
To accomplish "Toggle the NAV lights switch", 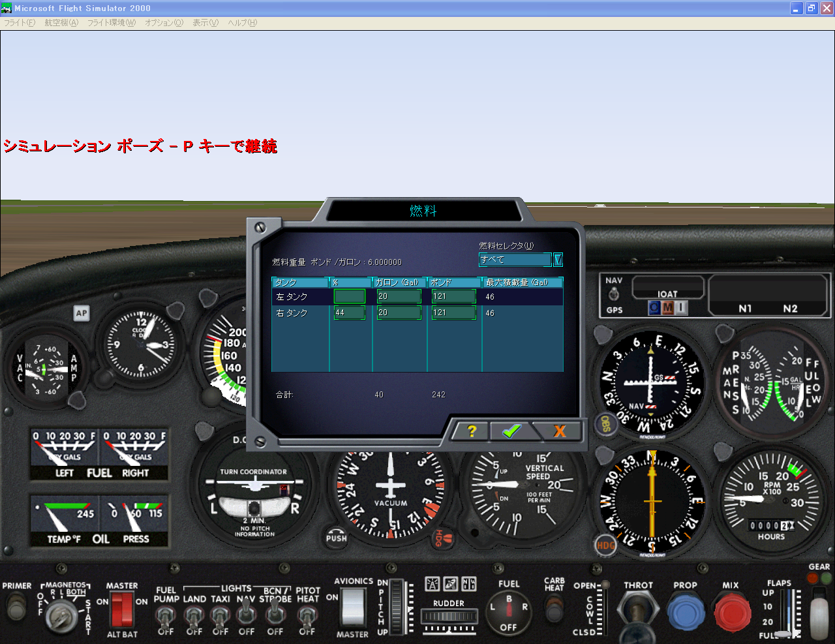I will click(x=246, y=613).
